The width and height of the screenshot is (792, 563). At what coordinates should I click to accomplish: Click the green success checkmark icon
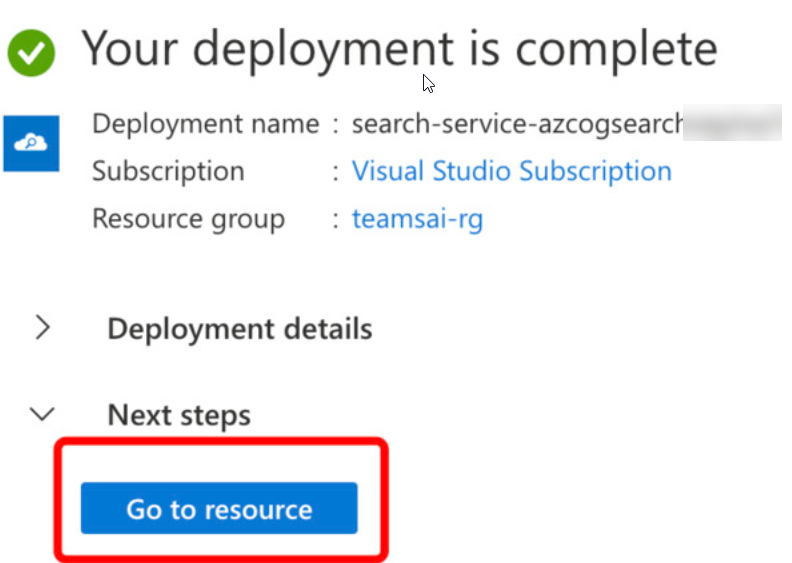tap(32, 52)
